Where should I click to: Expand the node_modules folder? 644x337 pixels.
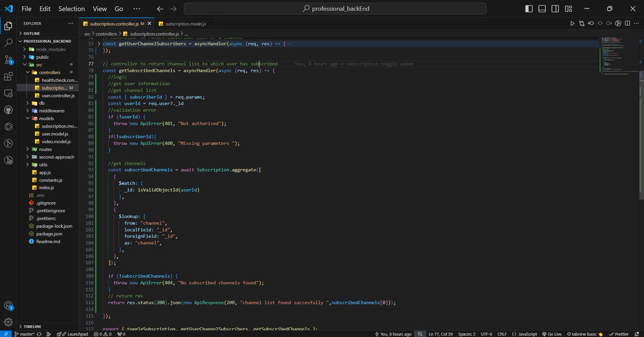coord(47,49)
